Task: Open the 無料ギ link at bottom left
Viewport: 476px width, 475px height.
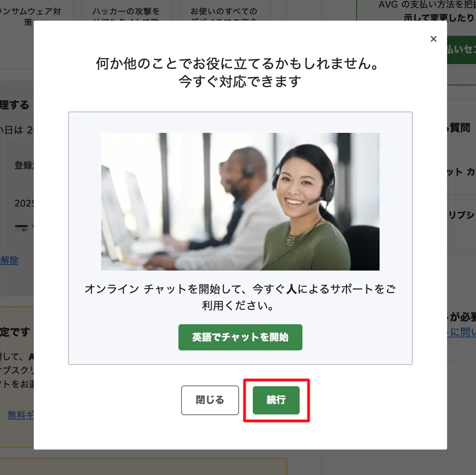Action: [x=21, y=415]
